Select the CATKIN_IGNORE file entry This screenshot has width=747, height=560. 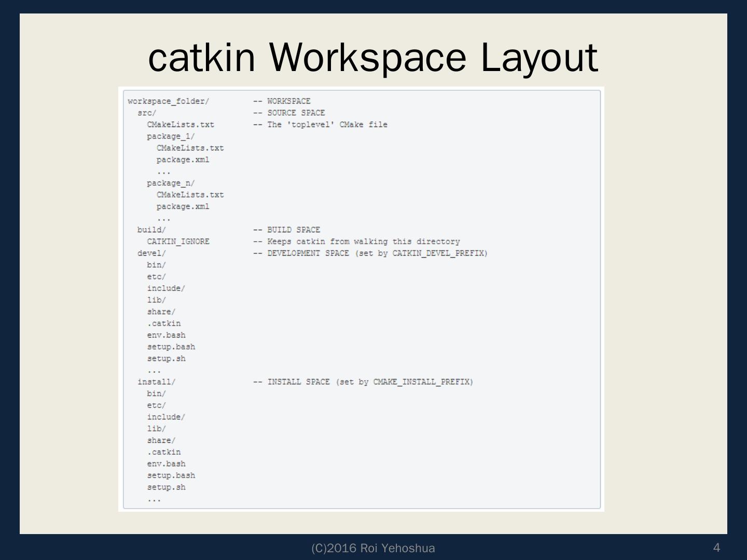pos(178,242)
